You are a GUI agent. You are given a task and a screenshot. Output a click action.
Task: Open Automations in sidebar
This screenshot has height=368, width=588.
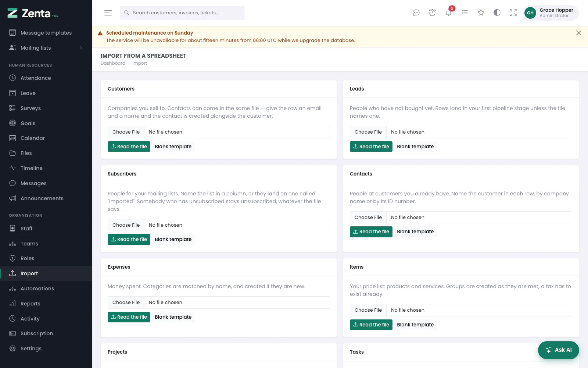click(46, 289)
